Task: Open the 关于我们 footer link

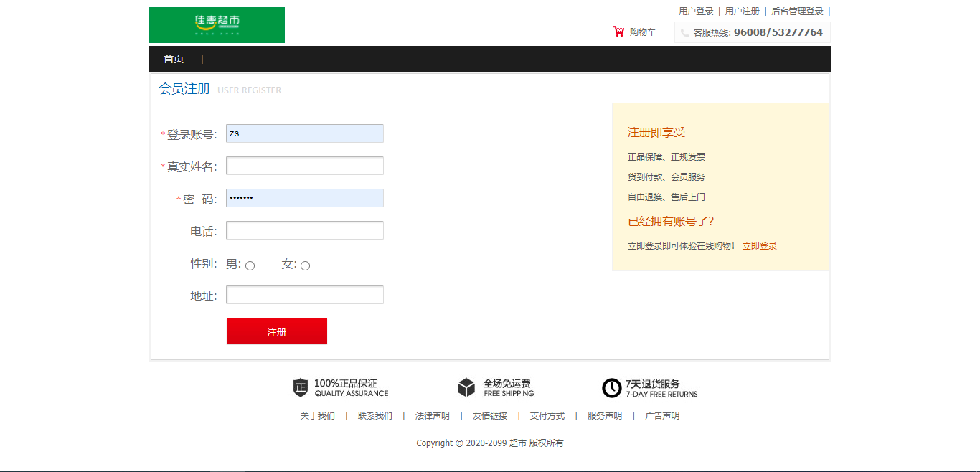Action: [x=317, y=416]
